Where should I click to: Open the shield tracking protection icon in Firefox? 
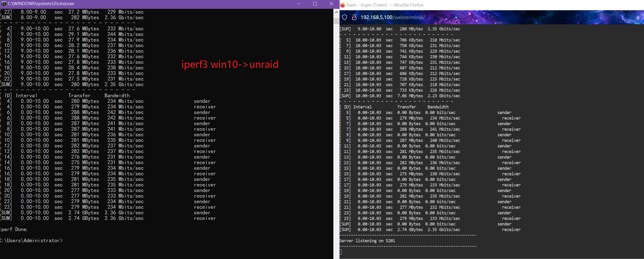click(x=345, y=17)
